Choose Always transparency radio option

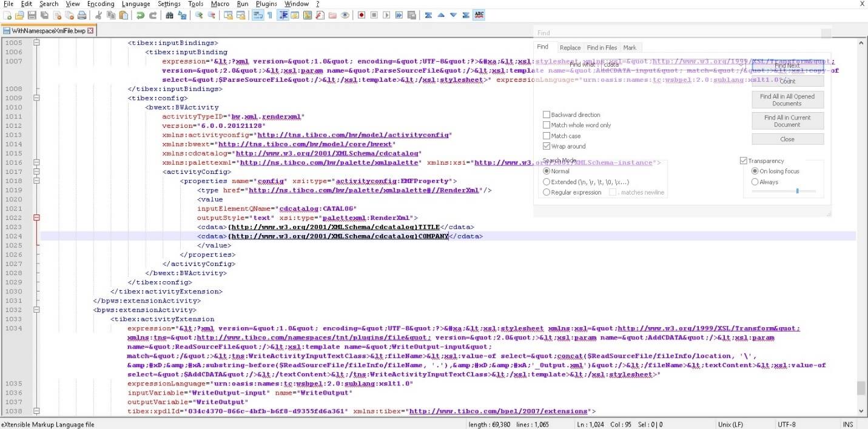point(755,182)
